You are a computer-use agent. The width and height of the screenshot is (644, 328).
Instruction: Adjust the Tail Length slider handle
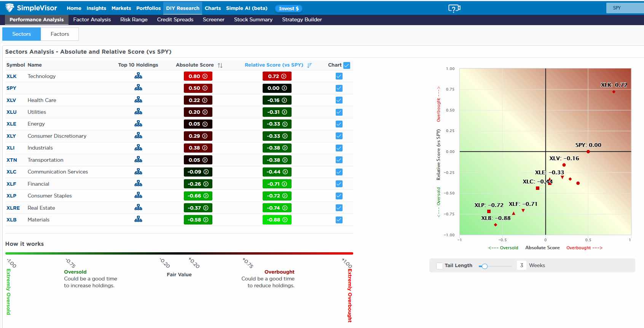(x=485, y=266)
